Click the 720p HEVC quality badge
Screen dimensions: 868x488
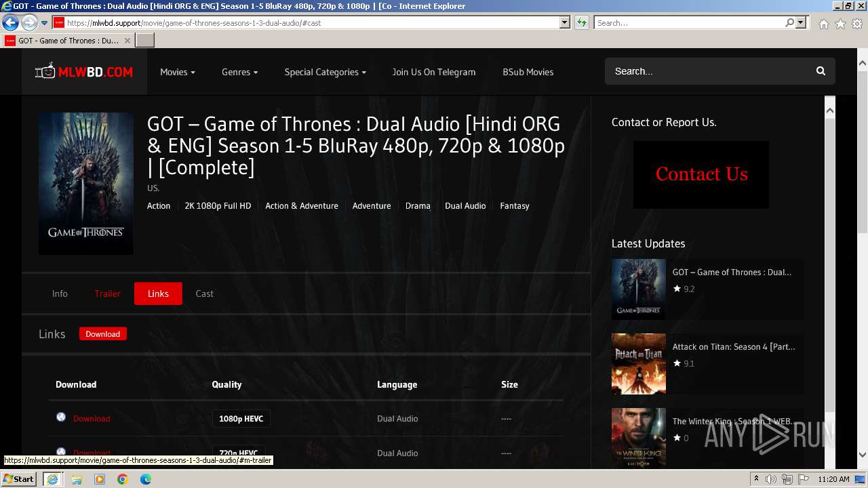click(238, 453)
